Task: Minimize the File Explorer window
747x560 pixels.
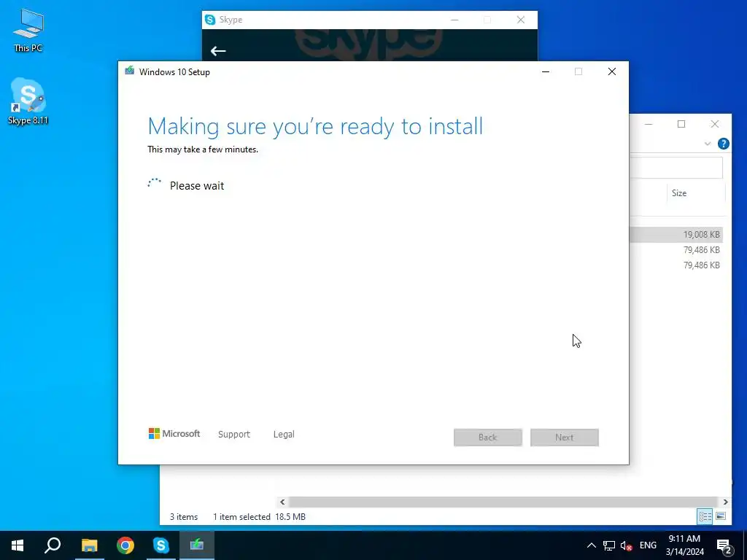Action: pos(649,124)
